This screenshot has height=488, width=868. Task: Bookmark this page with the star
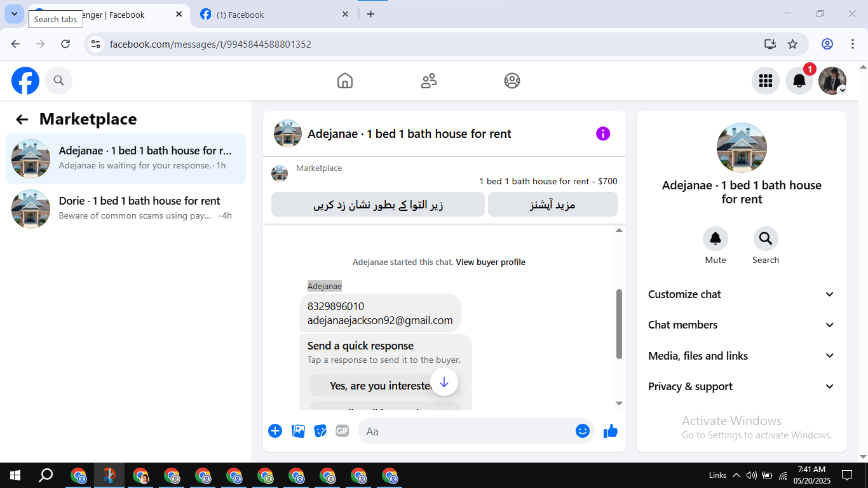[792, 44]
